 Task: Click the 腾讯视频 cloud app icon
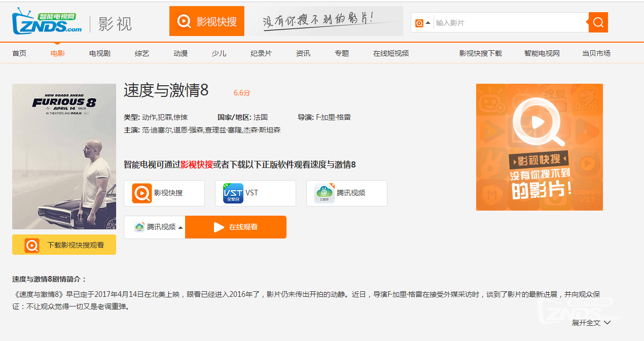[325, 193]
